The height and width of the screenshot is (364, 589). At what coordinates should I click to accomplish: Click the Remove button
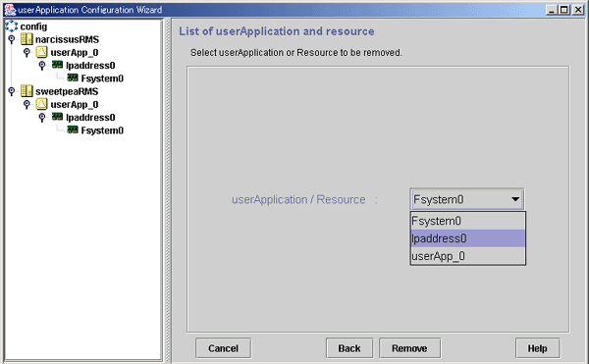409,348
